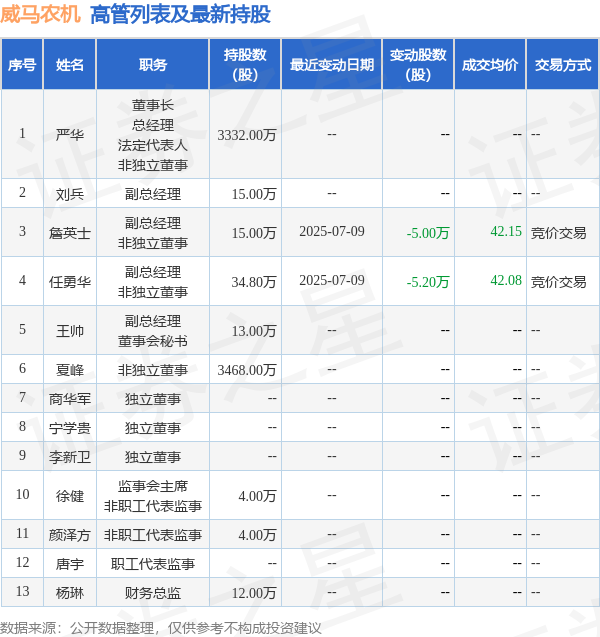Click the name 刘兵

click(x=70, y=194)
